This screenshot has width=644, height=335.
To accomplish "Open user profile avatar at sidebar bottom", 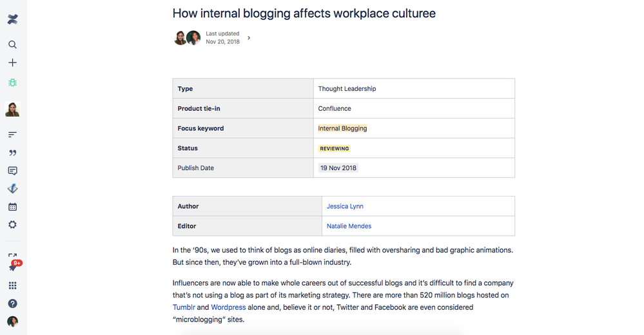I will [12, 321].
